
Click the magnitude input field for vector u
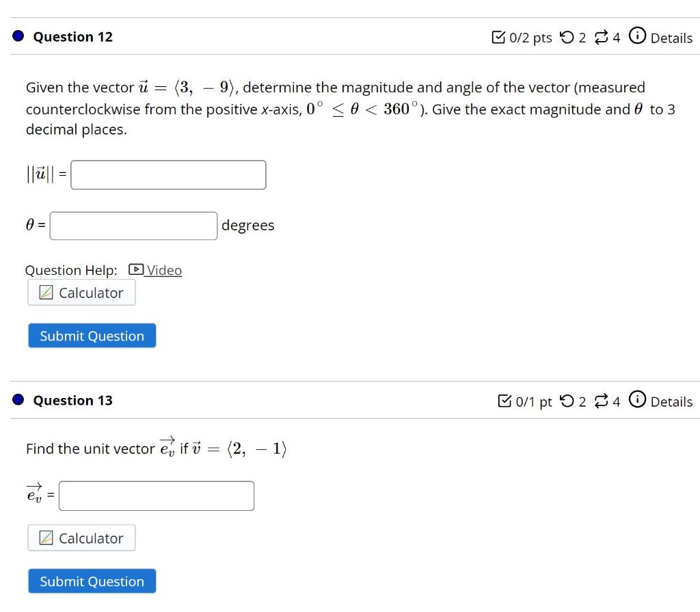168,174
